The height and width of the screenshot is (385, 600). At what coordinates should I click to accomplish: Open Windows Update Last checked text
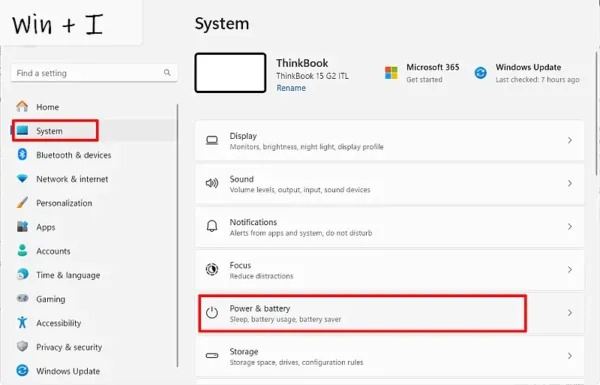(x=537, y=80)
